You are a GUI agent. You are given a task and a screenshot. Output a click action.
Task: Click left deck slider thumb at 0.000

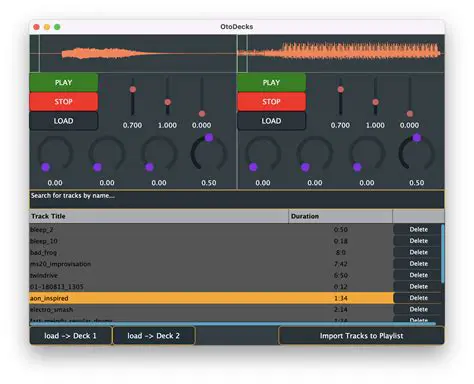202,114
